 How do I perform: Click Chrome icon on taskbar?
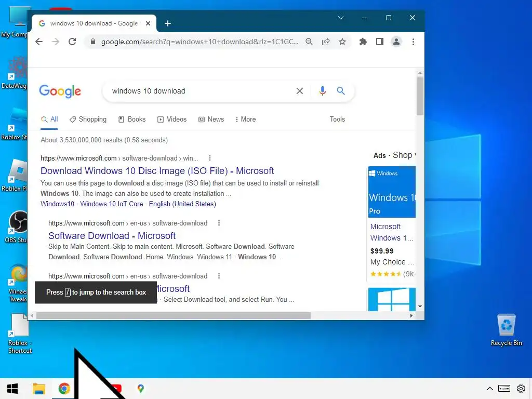coord(64,389)
